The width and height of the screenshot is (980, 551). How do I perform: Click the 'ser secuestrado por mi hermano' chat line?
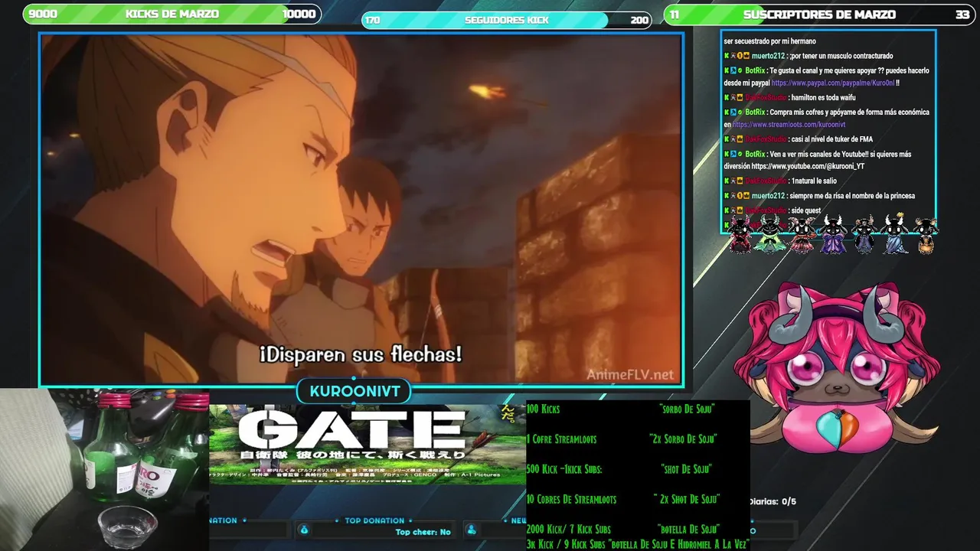pyautogui.click(x=769, y=41)
